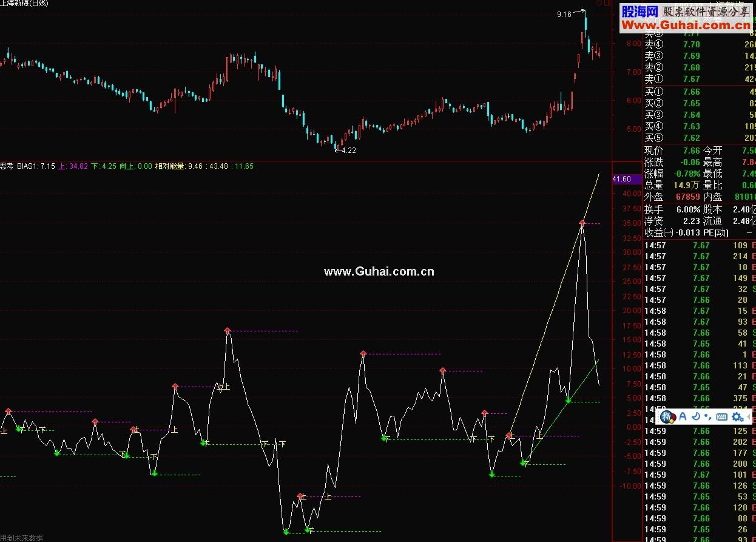Select the 买① 7.66 bid row

point(700,92)
